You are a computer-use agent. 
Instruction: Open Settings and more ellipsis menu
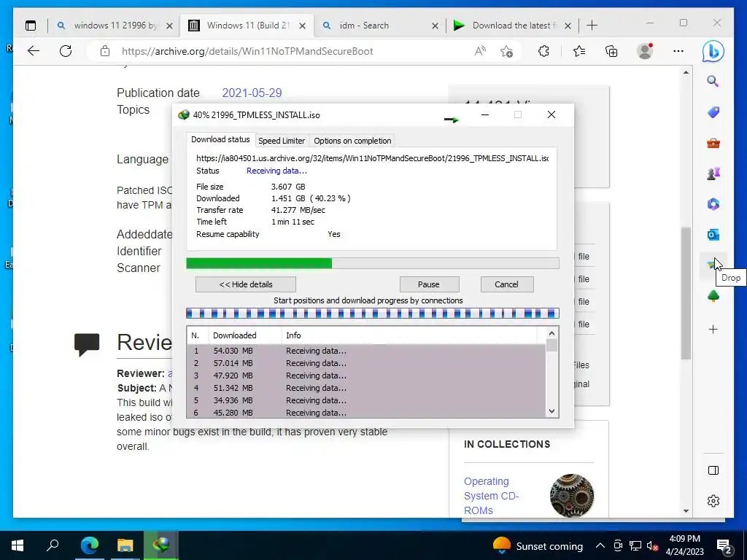click(x=678, y=51)
